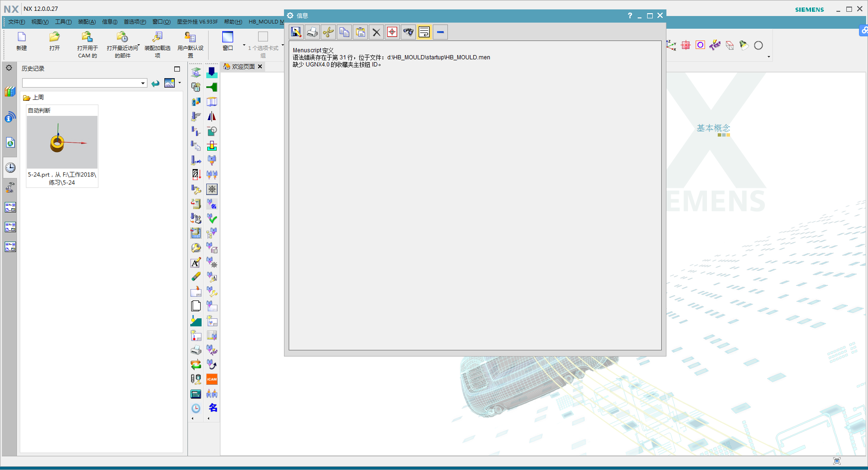Expand 打开最近访问的部件 dropdown arrow
Image resolution: width=868 pixels, height=470 pixels.
tap(139, 46)
